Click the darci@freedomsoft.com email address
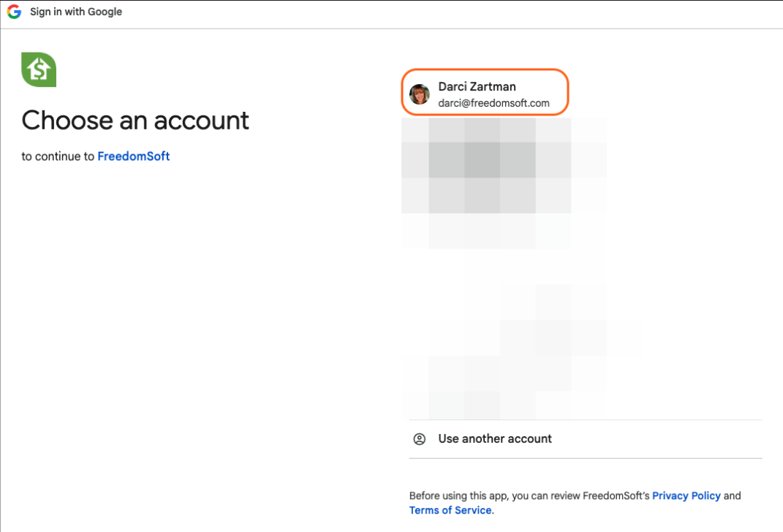Screen dimensions: 783x532 tap(493, 103)
